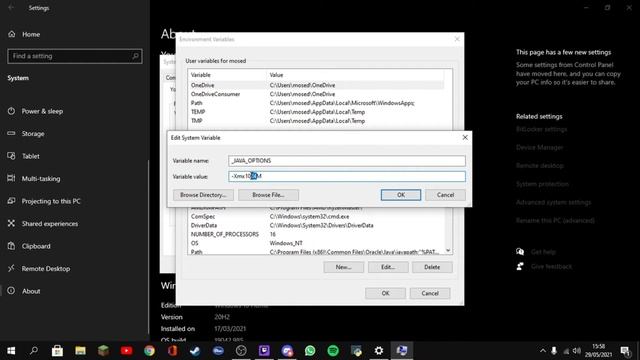This screenshot has height=360, width=640.
Task: Open taskbar search magnifier
Action: click(x=34, y=351)
